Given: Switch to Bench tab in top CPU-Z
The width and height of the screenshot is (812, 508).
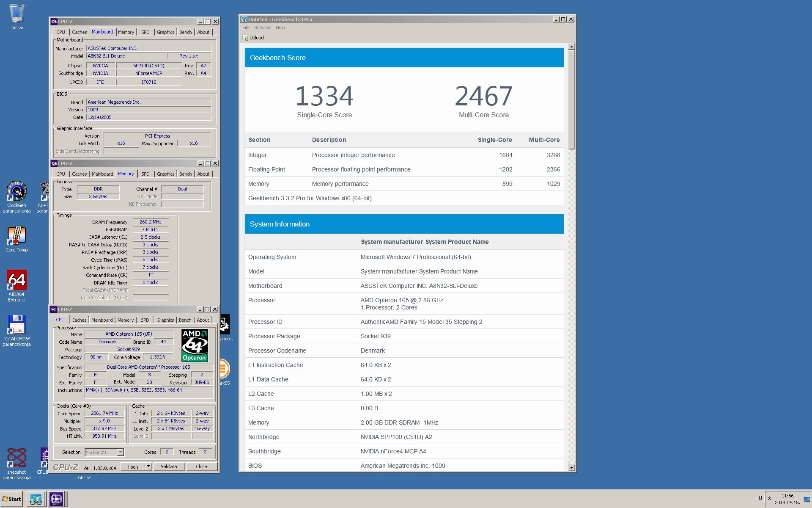Looking at the screenshot, I should (185, 32).
